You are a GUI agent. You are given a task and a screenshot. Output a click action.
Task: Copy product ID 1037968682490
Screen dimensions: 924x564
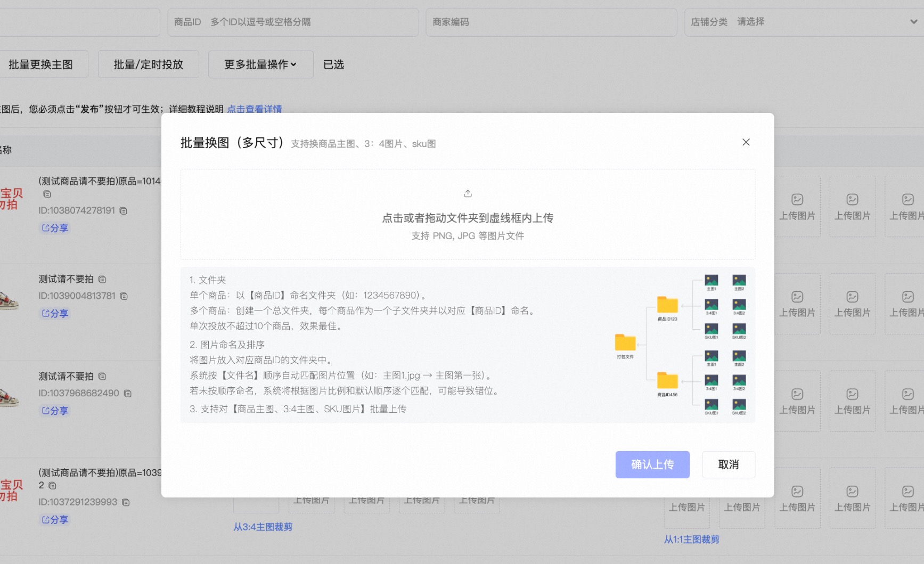[x=127, y=394]
